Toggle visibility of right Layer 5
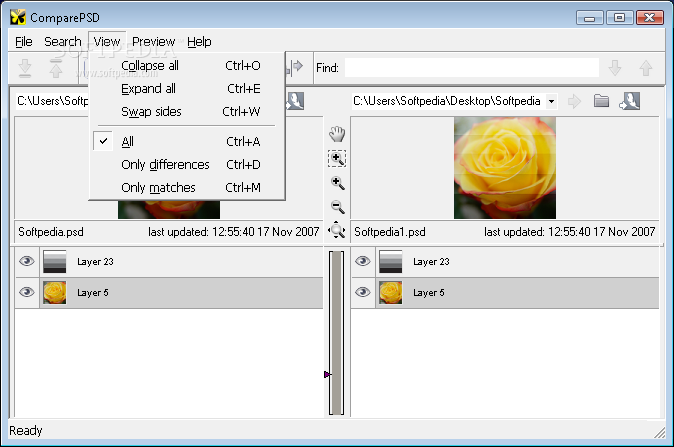 pyautogui.click(x=363, y=292)
